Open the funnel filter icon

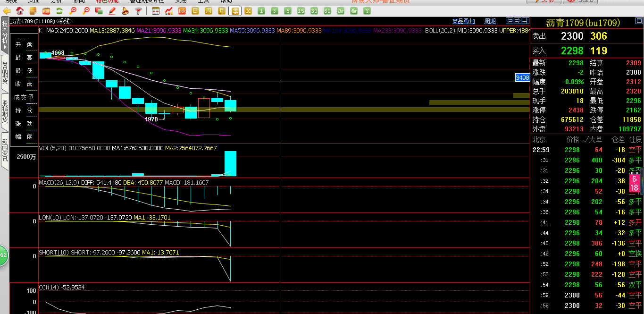pos(138,10)
